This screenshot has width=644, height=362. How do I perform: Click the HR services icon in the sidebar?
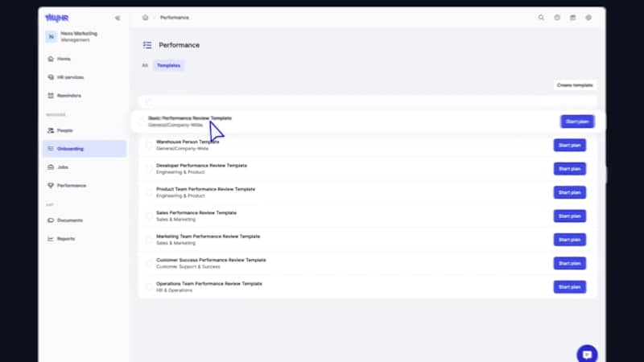coord(51,77)
